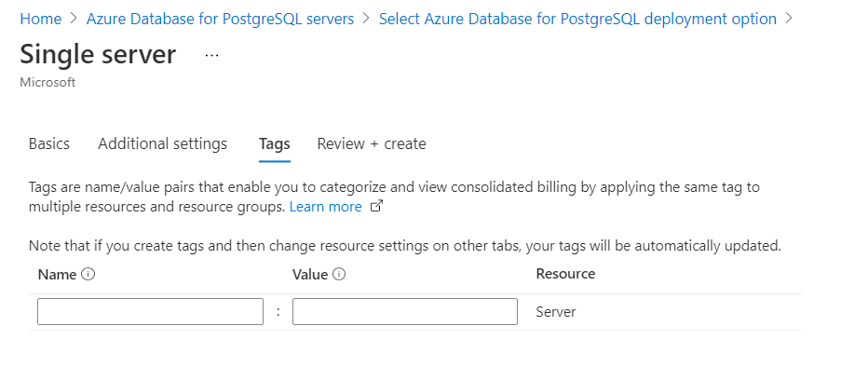Focus the tag Name input field
This screenshot has width=868, height=381.
click(x=150, y=312)
